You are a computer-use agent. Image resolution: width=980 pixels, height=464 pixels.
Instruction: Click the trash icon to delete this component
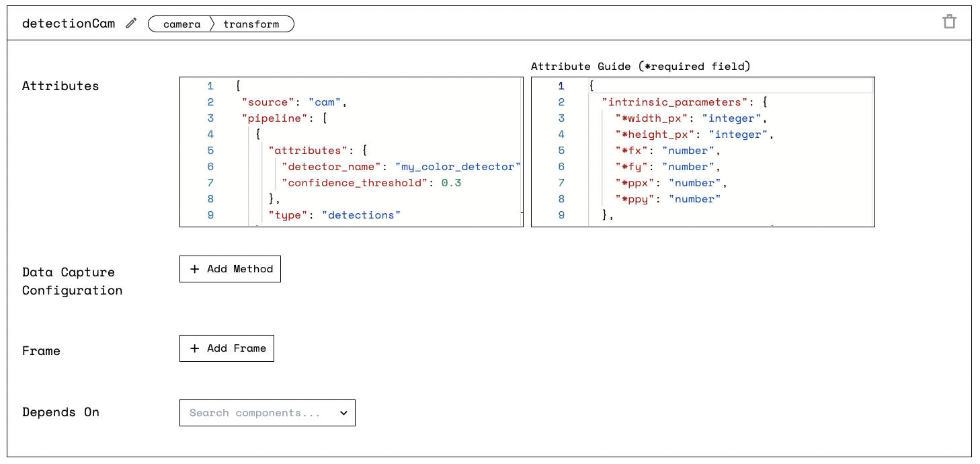pyautogui.click(x=949, y=21)
